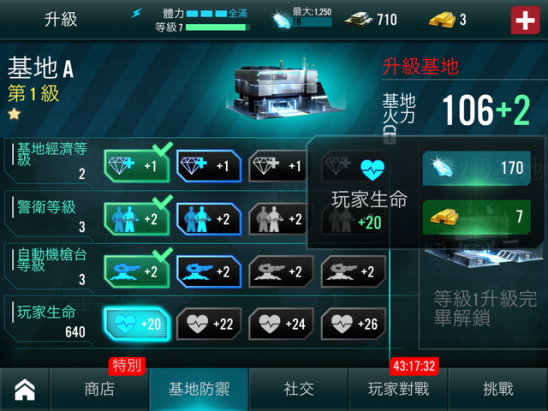Tap the checked green turret +2 tile
This screenshot has height=411, width=548.
[x=137, y=272]
